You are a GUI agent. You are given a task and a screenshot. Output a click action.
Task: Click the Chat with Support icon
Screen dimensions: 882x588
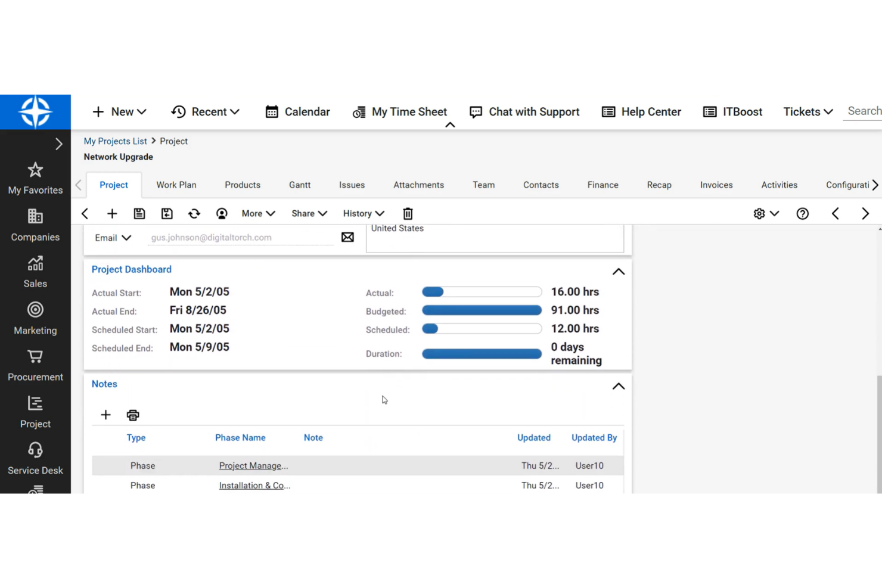pyautogui.click(x=476, y=112)
